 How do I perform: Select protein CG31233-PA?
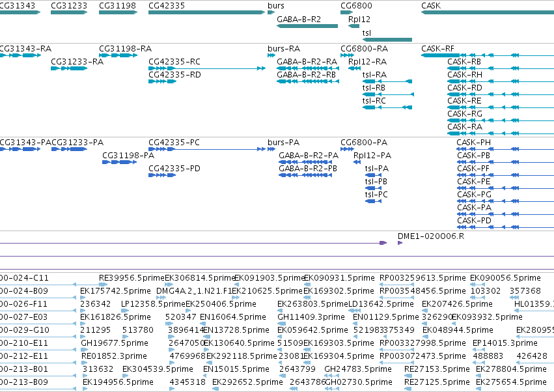[69, 149]
